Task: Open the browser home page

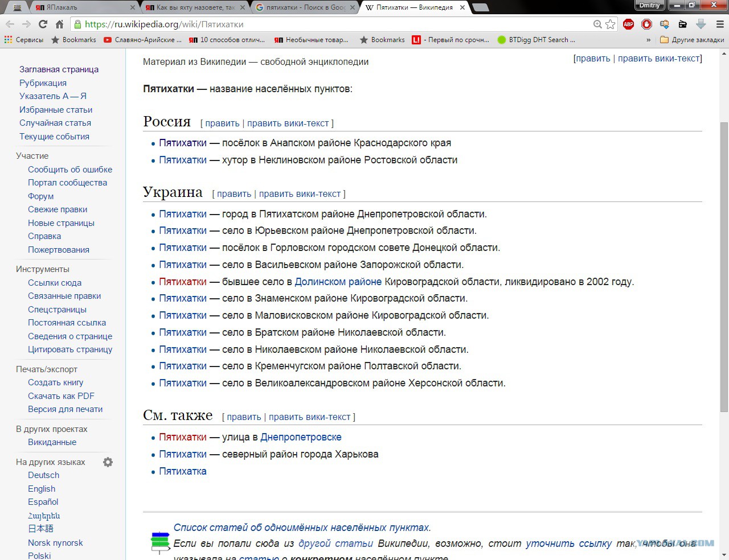Action: (x=59, y=24)
